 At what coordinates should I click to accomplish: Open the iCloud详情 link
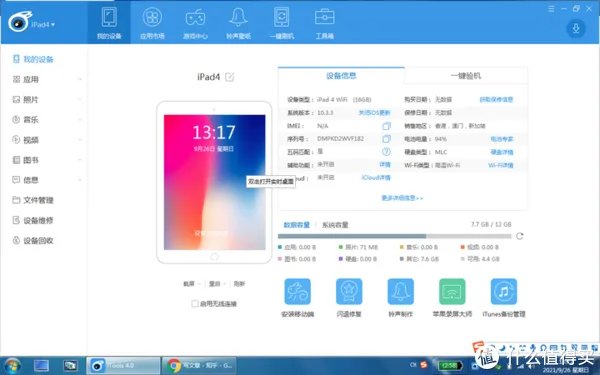coord(376,178)
